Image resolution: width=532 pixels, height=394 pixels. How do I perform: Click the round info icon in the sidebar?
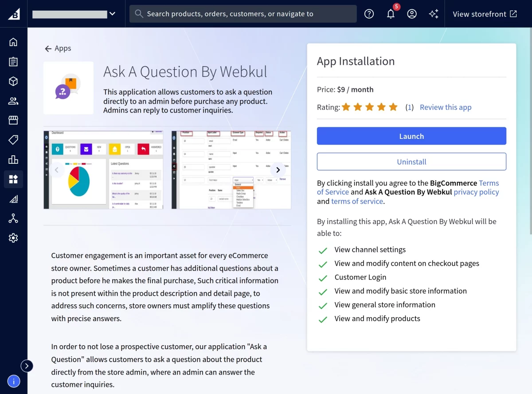point(14,381)
